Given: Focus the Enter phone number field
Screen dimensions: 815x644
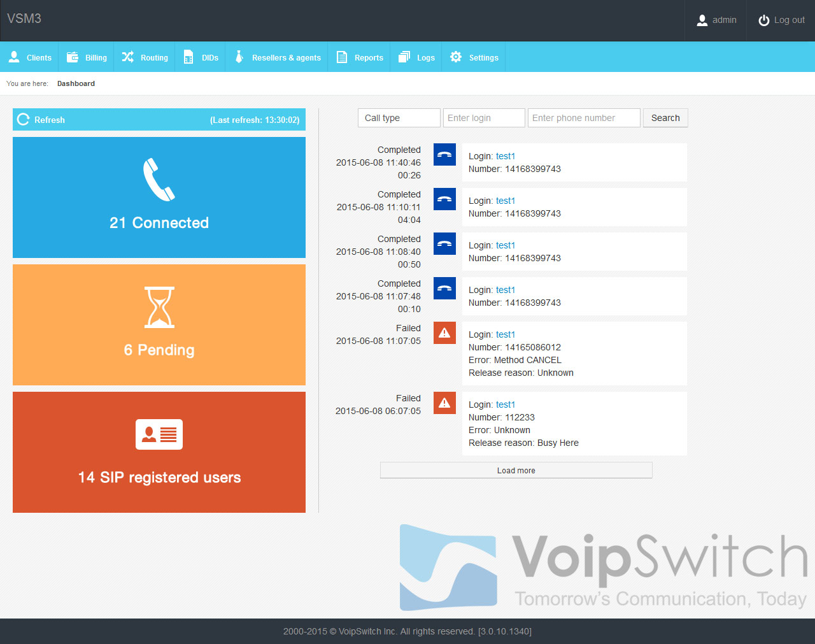Looking at the screenshot, I should point(583,118).
